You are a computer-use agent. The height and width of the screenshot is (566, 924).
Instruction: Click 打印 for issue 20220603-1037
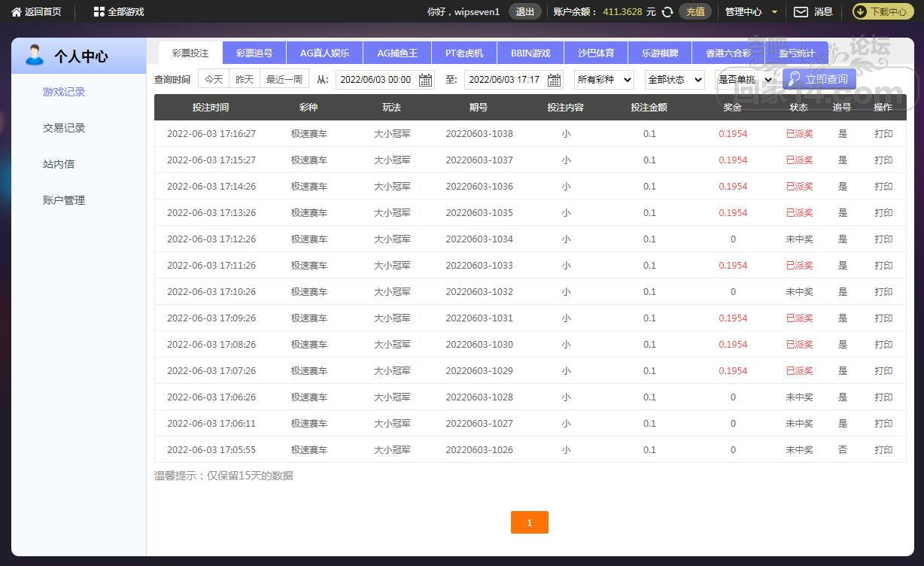(x=884, y=160)
